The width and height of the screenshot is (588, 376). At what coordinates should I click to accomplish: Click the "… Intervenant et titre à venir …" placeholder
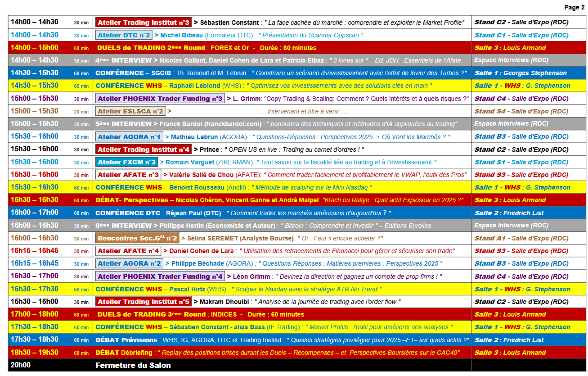(303, 111)
